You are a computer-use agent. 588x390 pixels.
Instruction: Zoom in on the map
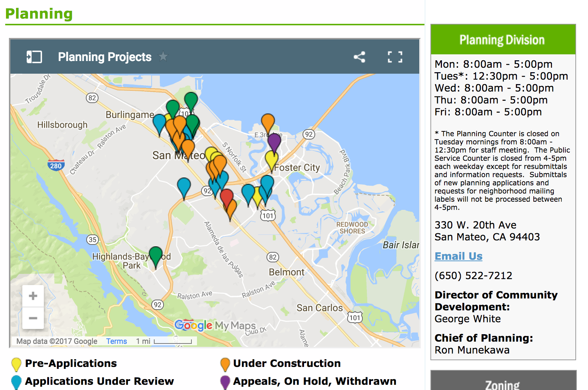[33, 296]
